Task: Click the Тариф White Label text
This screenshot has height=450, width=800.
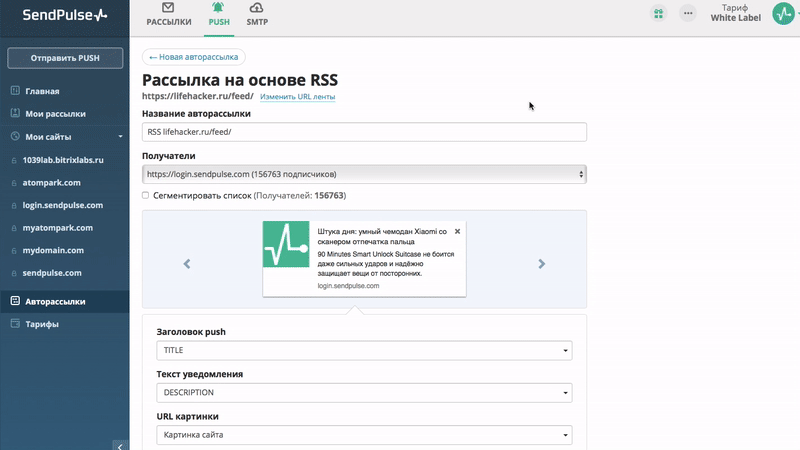Action: tap(735, 13)
